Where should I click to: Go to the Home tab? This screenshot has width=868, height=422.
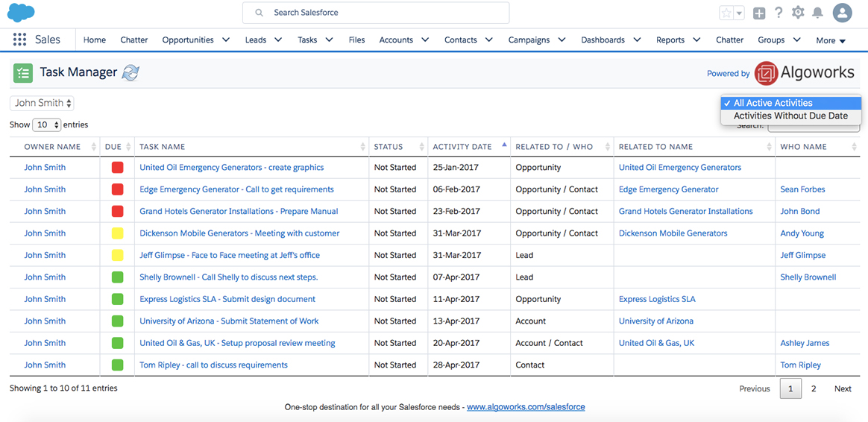(x=94, y=40)
